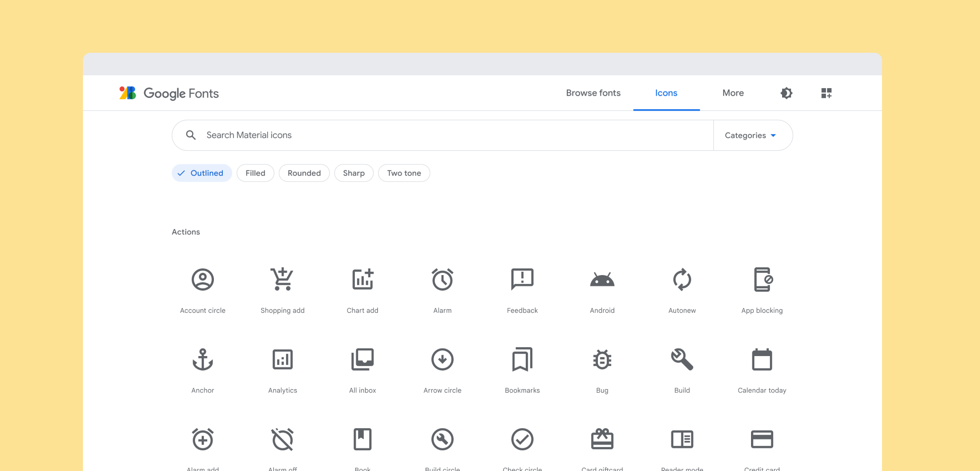Image resolution: width=980 pixels, height=471 pixels.
Task: Open the Alarm icon
Action: (x=442, y=279)
